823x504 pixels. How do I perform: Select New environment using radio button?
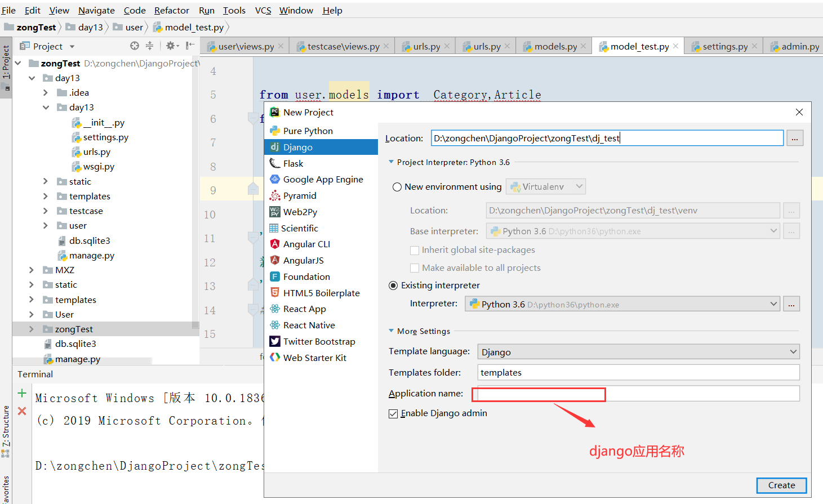click(x=397, y=187)
